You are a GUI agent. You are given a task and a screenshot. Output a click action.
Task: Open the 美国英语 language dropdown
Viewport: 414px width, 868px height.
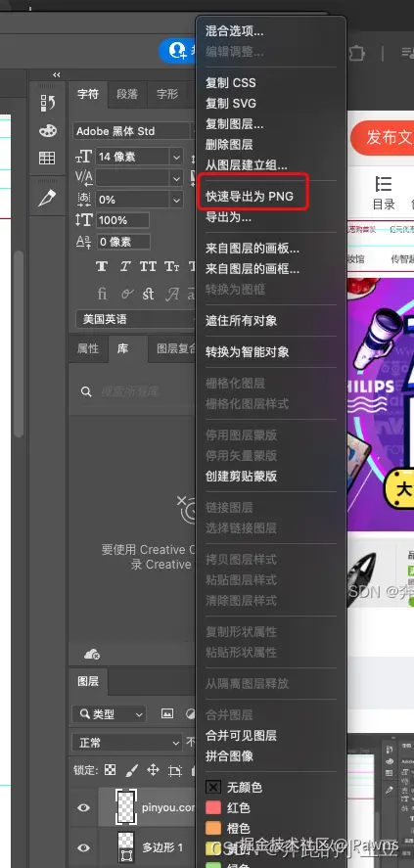(x=133, y=319)
